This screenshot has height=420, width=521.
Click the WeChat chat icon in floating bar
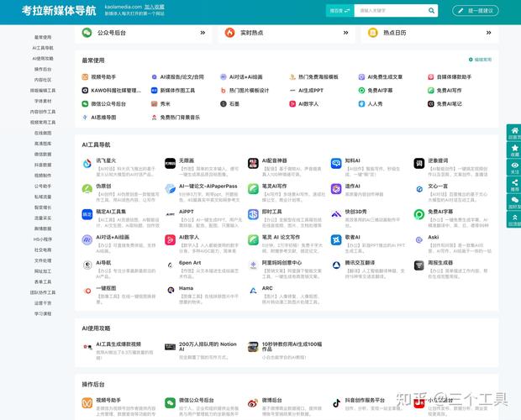[x=514, y=200]
